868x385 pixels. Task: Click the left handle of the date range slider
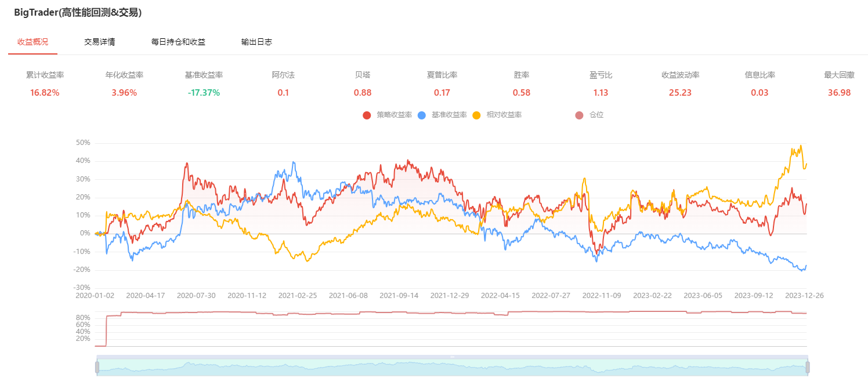97,367
